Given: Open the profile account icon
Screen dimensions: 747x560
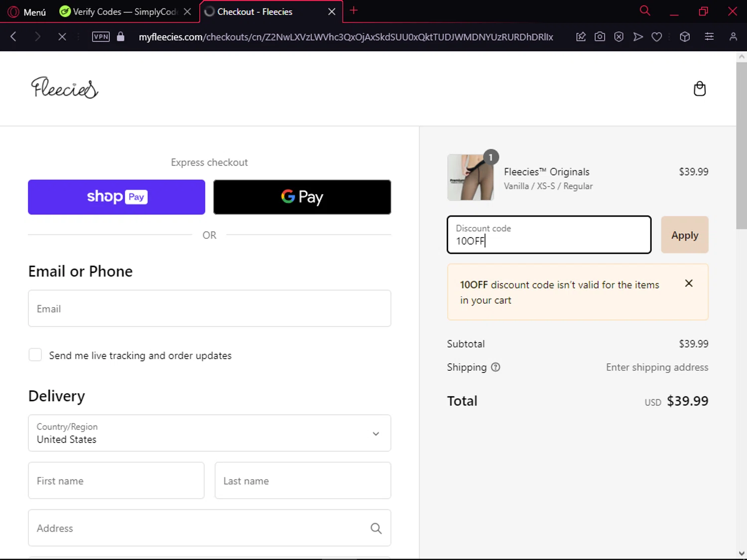Looking at the screenshot, I should pyautogui.click(x=733, y=36).
